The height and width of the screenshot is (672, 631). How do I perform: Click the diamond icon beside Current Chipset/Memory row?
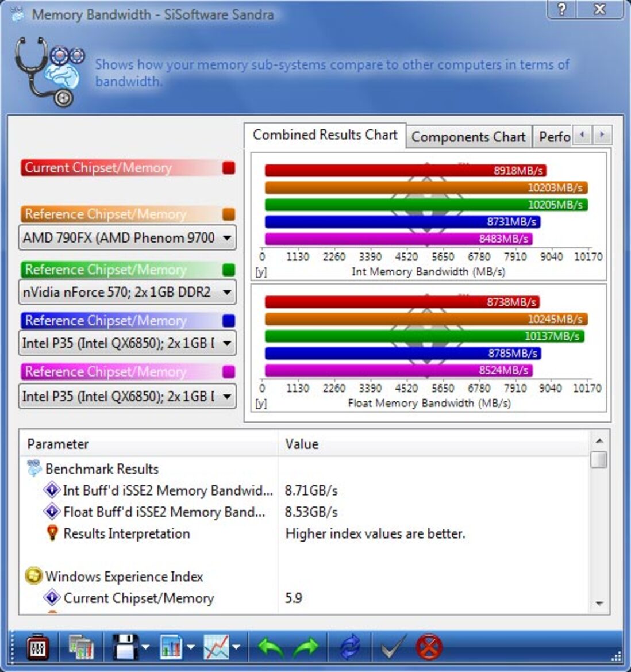pos(52,597)
